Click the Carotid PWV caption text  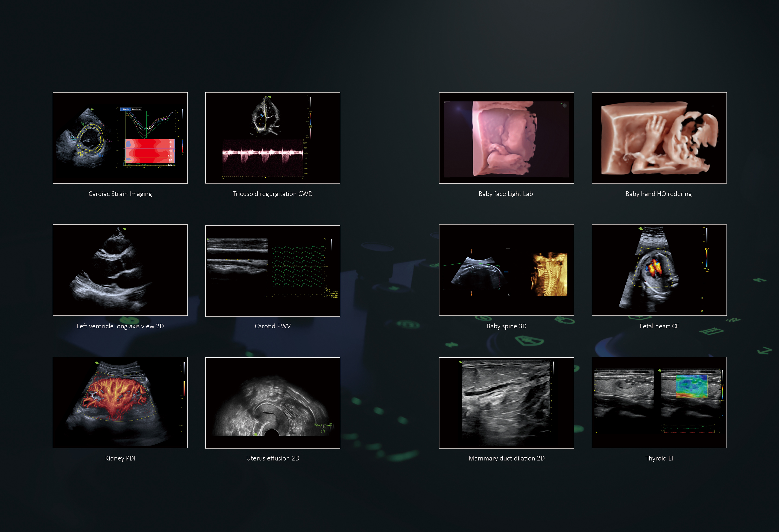tap(272, 326)
